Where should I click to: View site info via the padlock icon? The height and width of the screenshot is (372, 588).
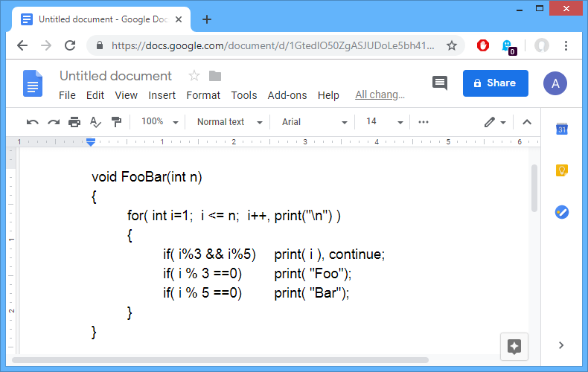pyautogui.click(x=100, y=45)
